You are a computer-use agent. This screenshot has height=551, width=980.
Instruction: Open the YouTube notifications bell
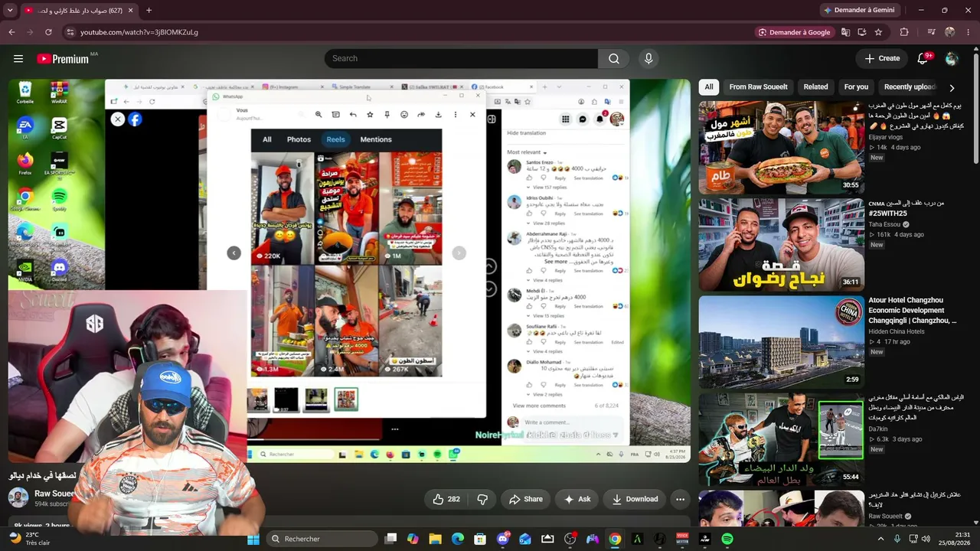tap(923, 59)
